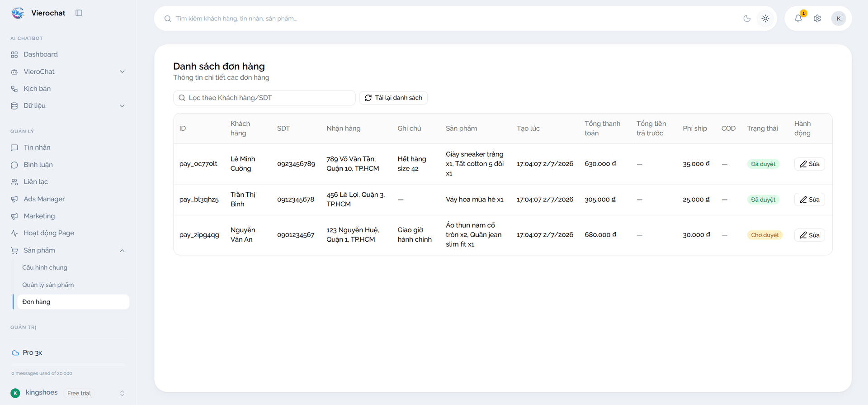Click Sửa button for pay_zipg4qg order
The width and height of the screenshot is (868, 405).
(x=809, y=235)
